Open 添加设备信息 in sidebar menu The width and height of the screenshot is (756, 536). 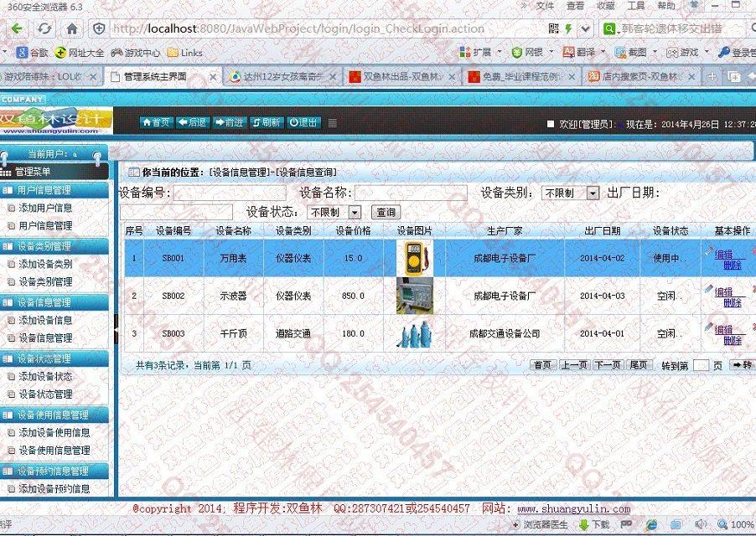[x=45, y=320]
